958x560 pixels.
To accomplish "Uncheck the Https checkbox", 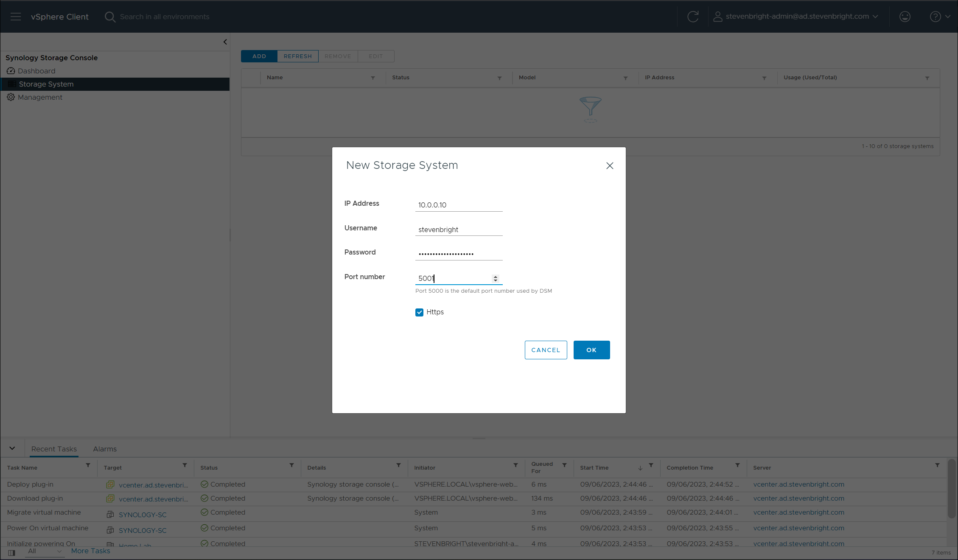I will pos(419,313).
